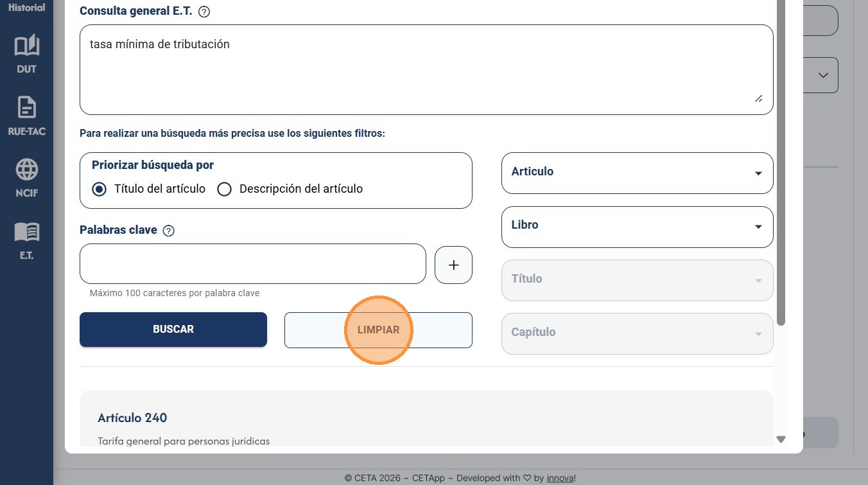Expand the Capítulo dropdown

pos(637,333)
